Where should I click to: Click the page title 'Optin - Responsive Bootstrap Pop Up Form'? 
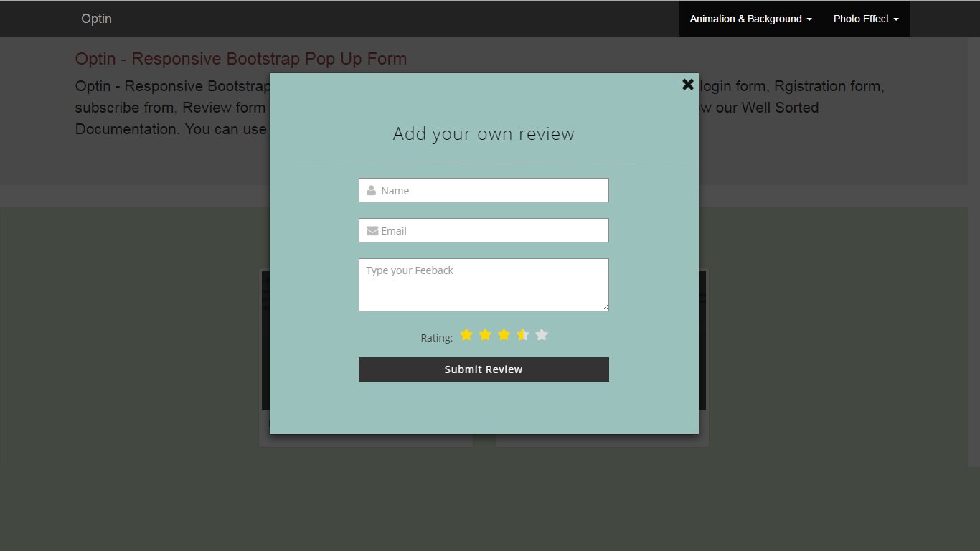[241, 59]
